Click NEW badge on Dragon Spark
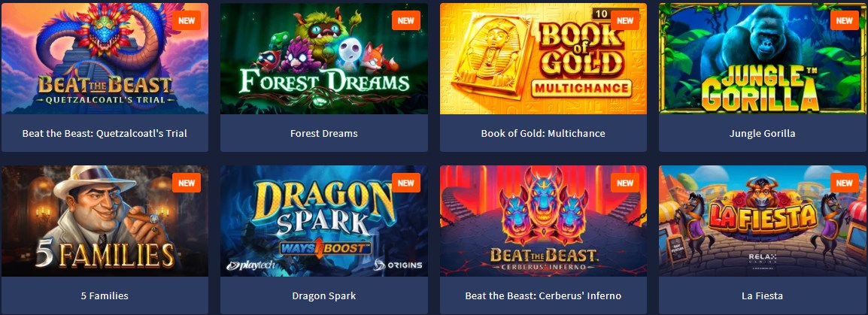868x315 pixels. (405, 183)
